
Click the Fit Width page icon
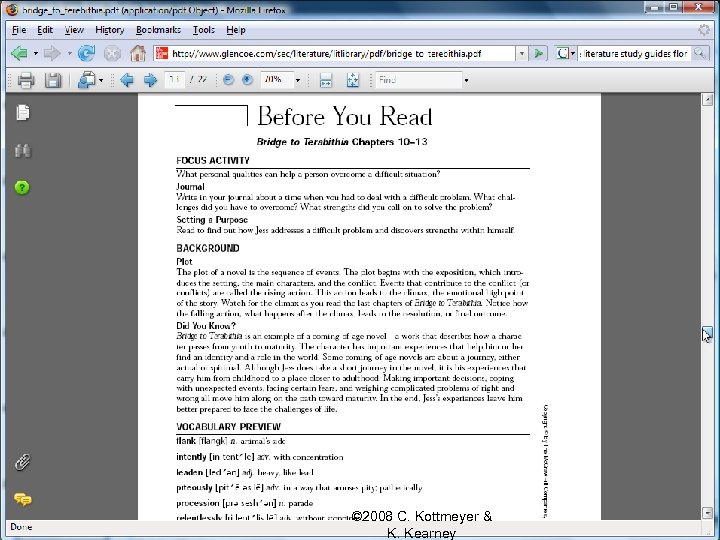click(x=326, y=80)
